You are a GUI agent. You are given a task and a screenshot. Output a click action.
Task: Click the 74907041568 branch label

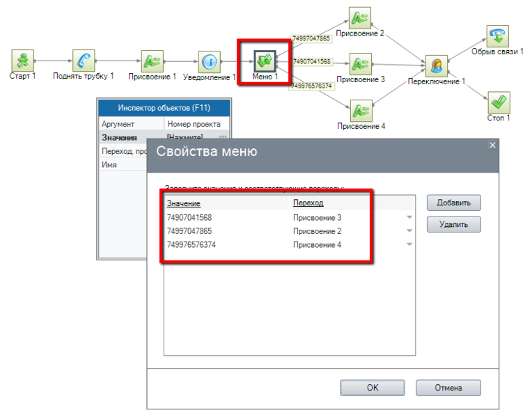tap(312, 61)
